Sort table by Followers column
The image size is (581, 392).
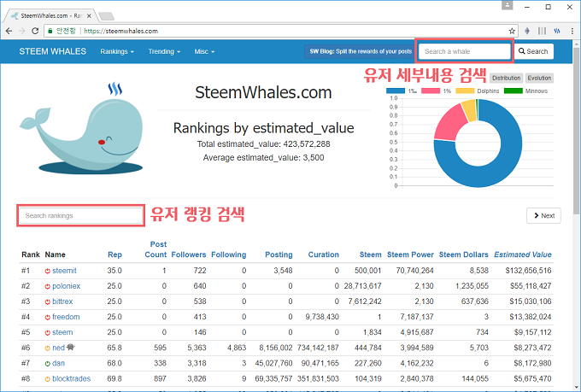(x=189, y=255)
